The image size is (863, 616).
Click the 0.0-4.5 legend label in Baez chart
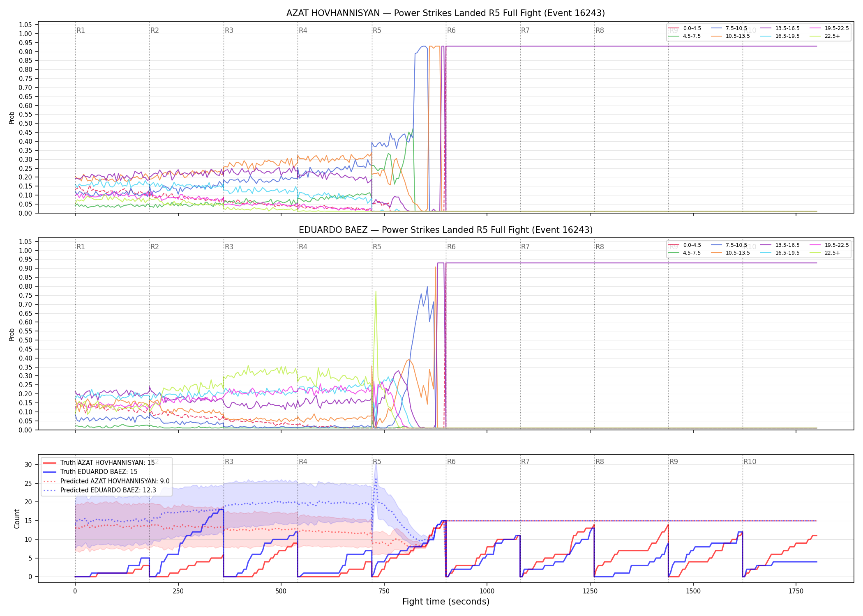(x=692, y=245)
